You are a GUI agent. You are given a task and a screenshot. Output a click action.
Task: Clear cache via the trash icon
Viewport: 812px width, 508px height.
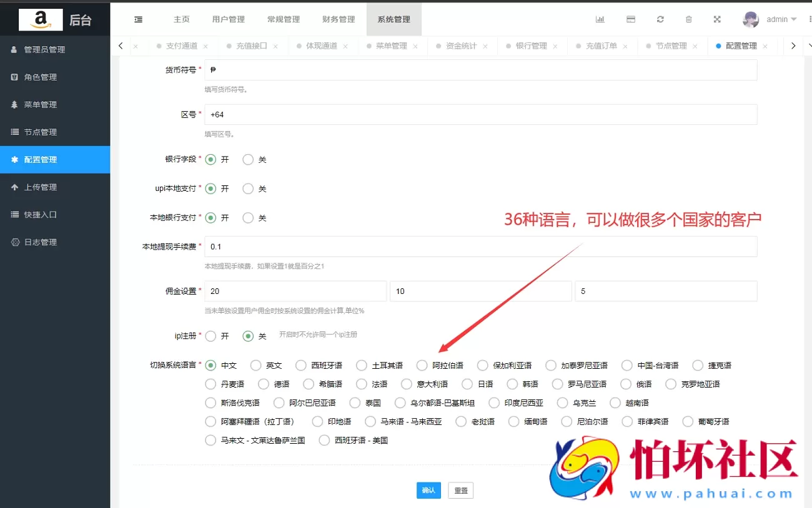(688, 19)
